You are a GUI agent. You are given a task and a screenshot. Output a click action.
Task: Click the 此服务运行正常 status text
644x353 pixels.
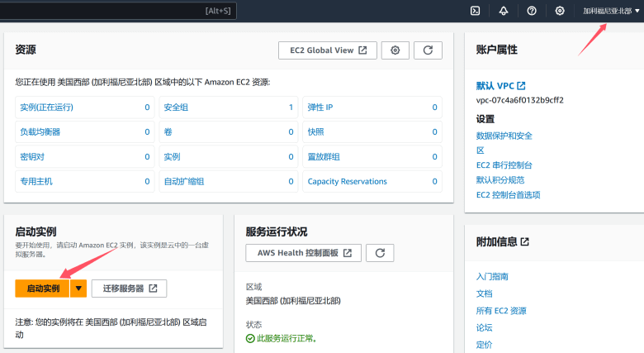pos(286,339)
